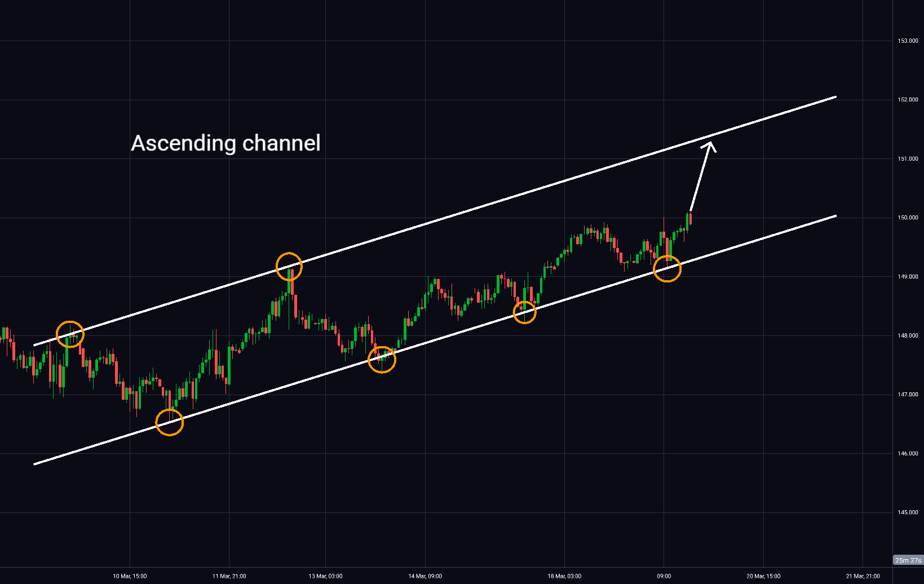Select the "Ascending channel" text annotation
The width and height of the screenshot is (924, 584).
point(226,143)
